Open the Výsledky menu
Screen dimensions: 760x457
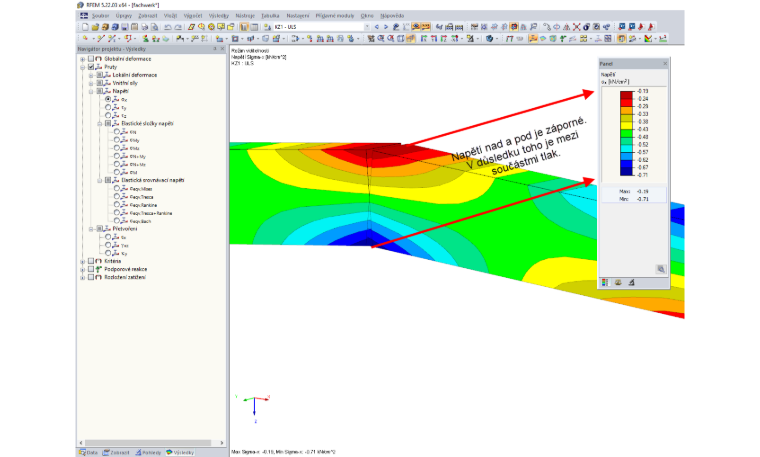tap(219, 16)
